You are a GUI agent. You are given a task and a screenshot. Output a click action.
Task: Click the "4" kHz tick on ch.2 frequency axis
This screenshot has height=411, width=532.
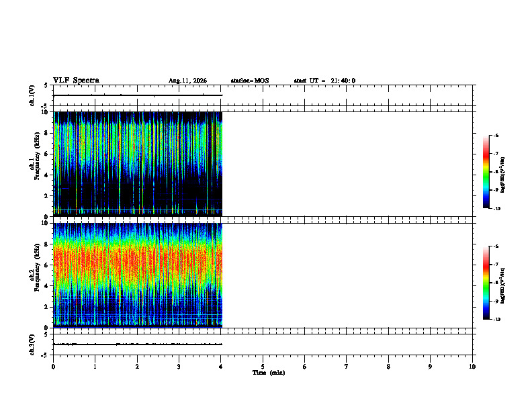(x=46, y=286)
